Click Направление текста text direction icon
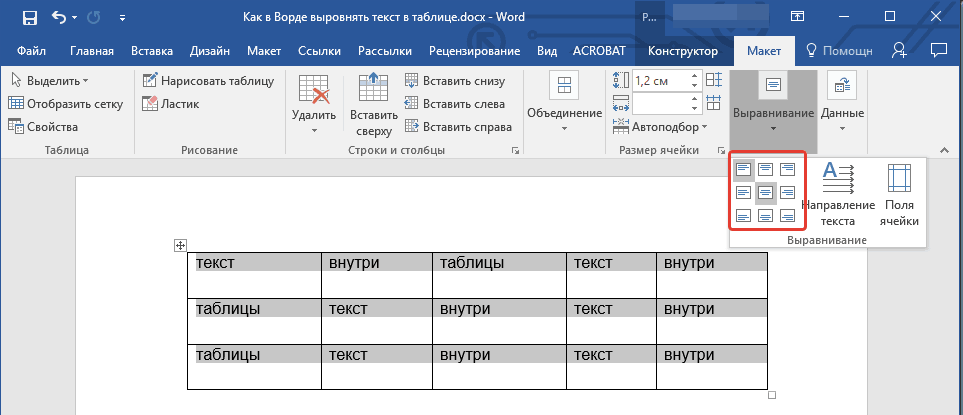This screenshot has height=415, width=963. [837, 195]
